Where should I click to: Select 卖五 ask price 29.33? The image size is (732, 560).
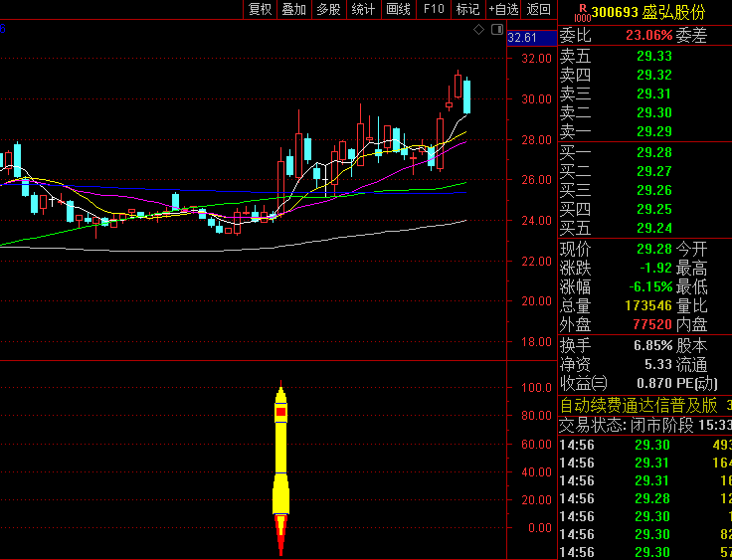tap(654, 56)
